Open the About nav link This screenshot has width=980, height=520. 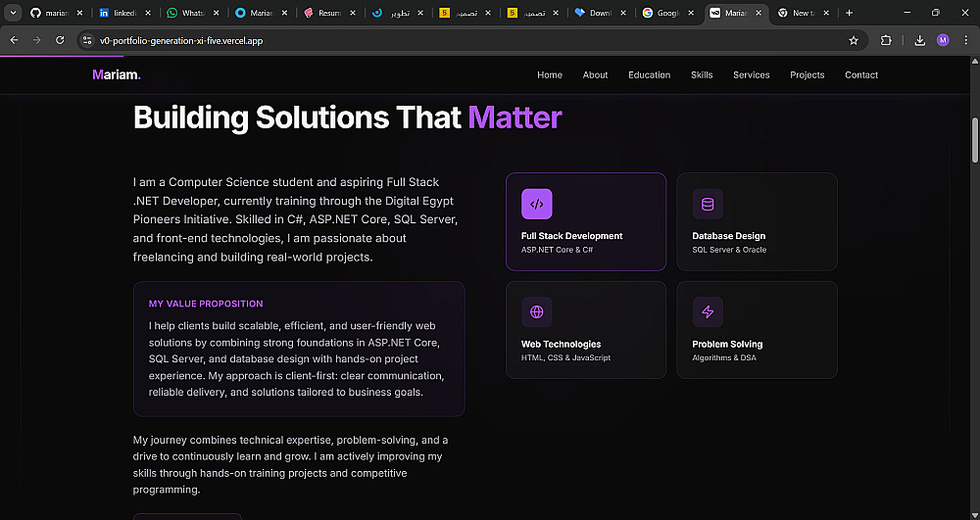[595, 74]
